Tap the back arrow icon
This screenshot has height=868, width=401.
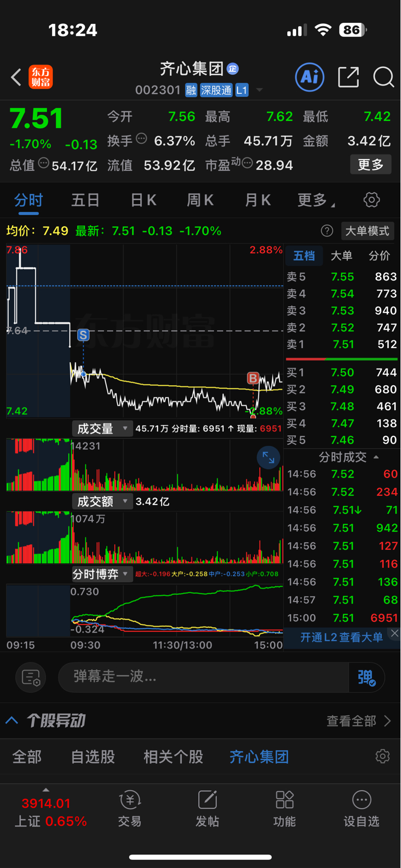pyautogui.click(x=16, y=77)
